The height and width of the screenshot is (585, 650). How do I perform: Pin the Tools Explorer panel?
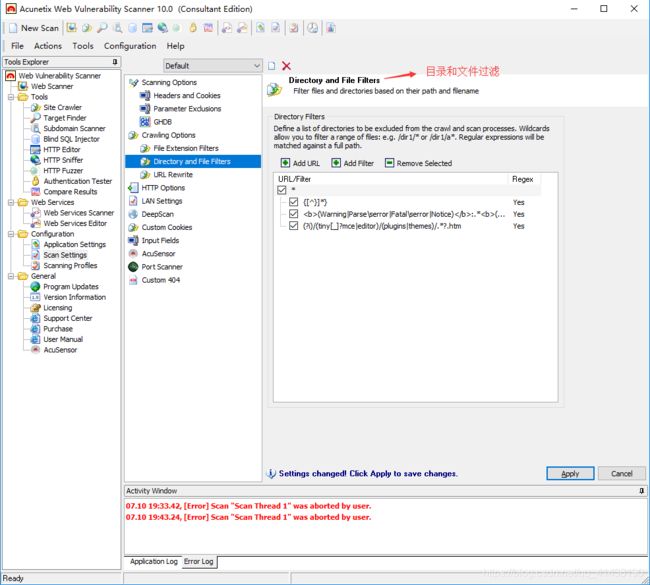tap(115, 62)
